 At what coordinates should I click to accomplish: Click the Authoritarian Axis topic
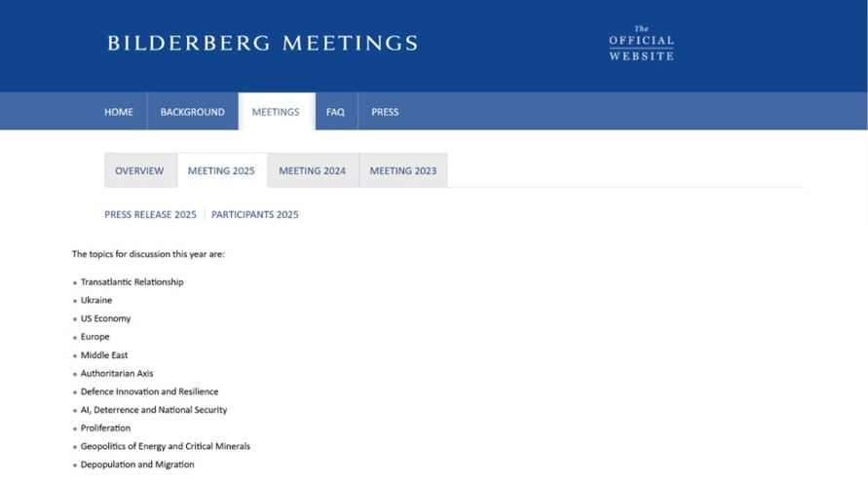(x=117, y=374)
